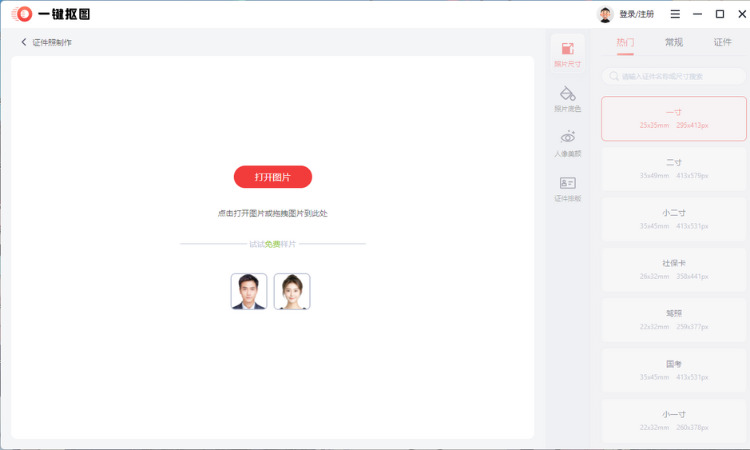Viewport: 750px width, 450px height.
Task: Choose the 二寸 35x49mm size option
Action: (x=674, y=168)
